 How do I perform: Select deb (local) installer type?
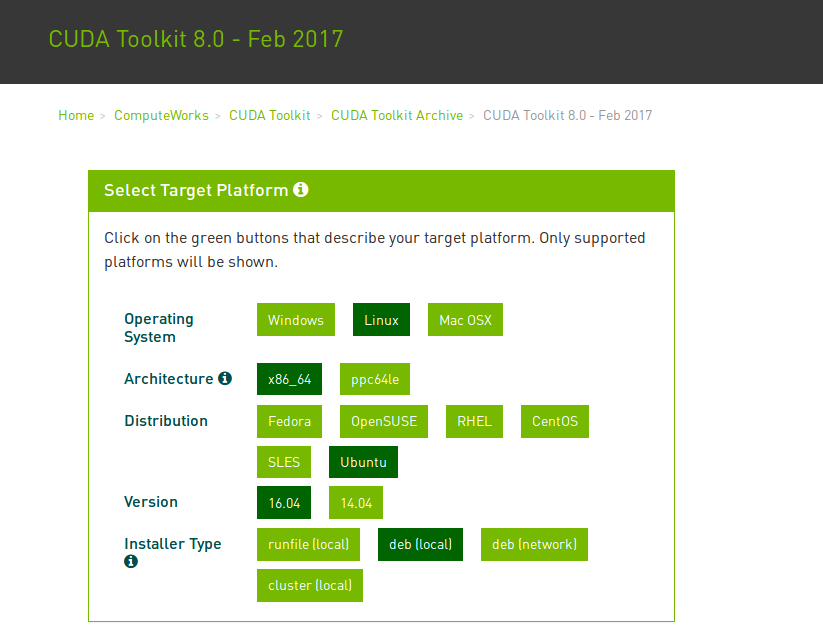tap(420, 545)
